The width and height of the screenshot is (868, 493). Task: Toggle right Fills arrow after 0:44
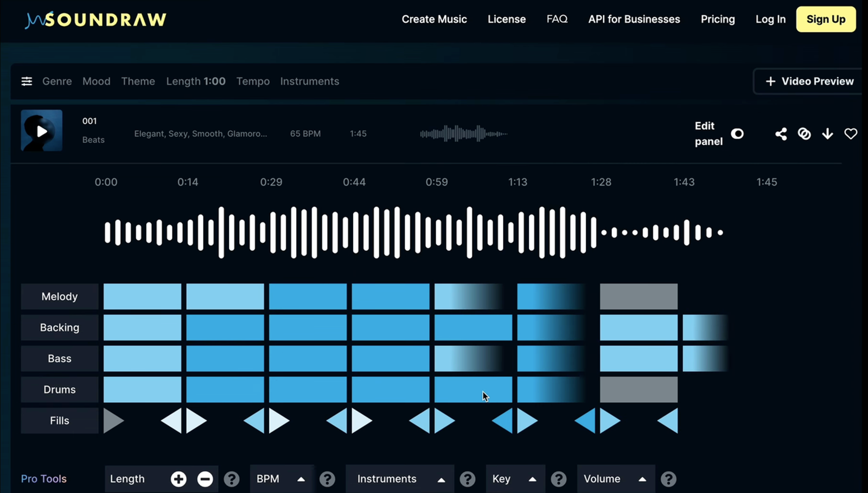[x=361, y=420]
